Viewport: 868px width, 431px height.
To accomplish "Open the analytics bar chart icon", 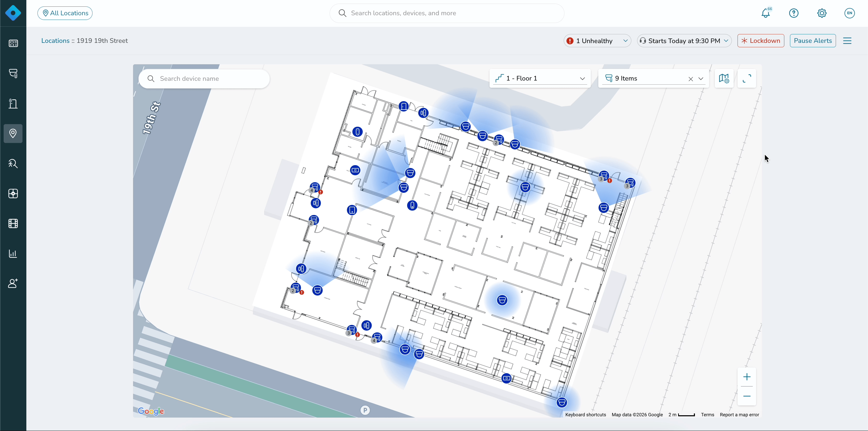I will pyautogui.click(x=13, y=253).
